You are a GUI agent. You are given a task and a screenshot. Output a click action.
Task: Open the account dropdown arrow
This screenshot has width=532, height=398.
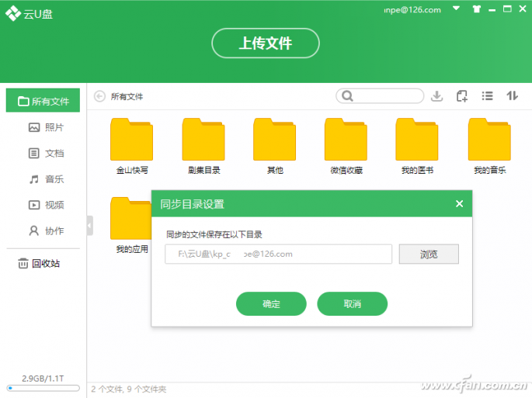457,9
